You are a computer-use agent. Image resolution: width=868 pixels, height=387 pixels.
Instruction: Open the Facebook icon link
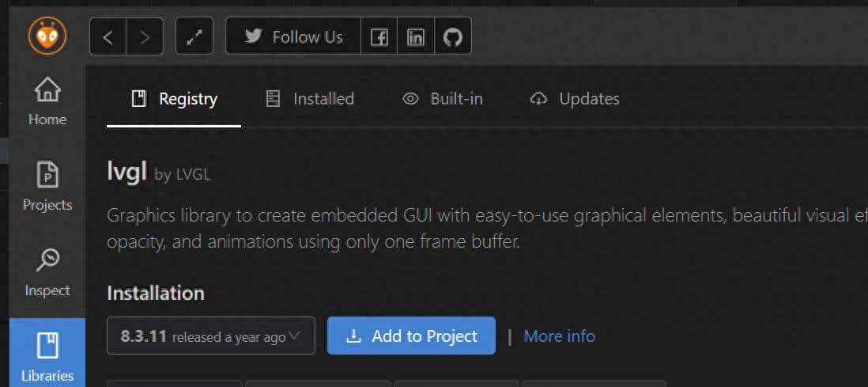379,36
